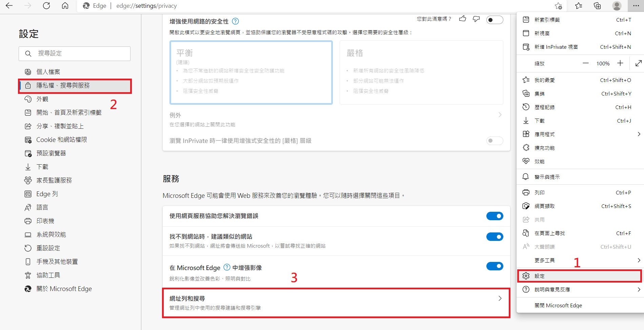Open the Favorites list icon in toolbar

(x=579, y=6)
